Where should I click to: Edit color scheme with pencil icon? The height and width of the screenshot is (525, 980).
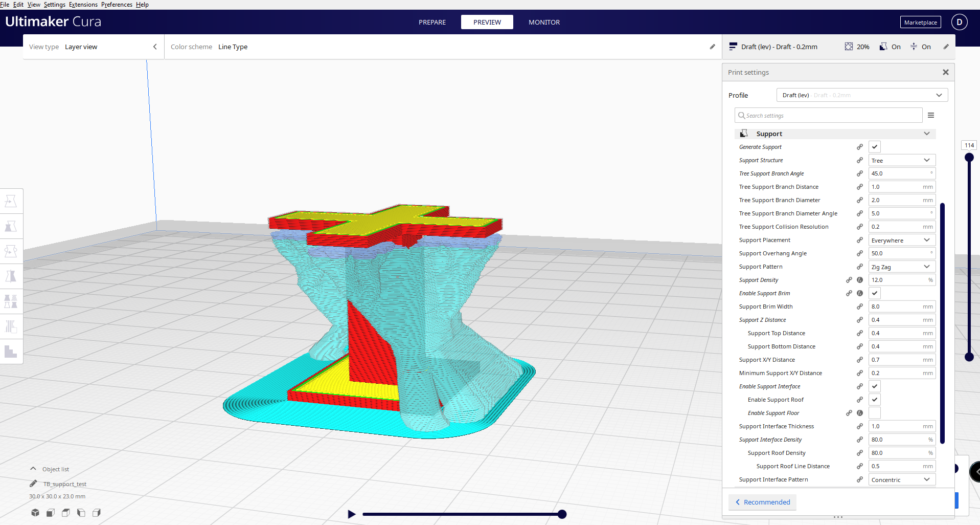point(712,47)
